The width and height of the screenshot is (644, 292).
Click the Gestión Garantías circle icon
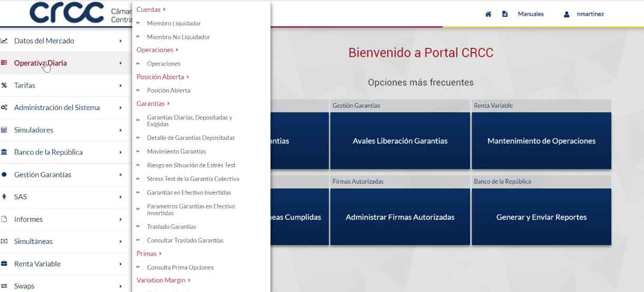4,175
